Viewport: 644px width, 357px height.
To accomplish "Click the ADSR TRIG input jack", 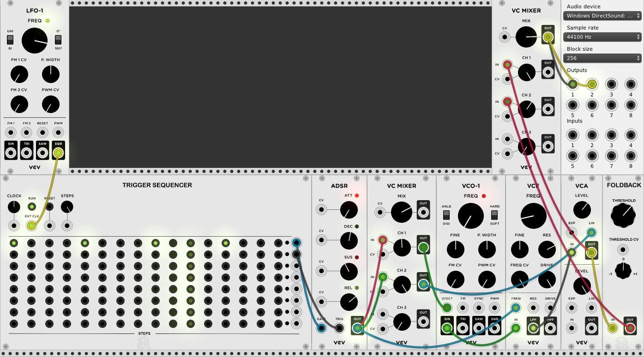I will tap(339, 328).
